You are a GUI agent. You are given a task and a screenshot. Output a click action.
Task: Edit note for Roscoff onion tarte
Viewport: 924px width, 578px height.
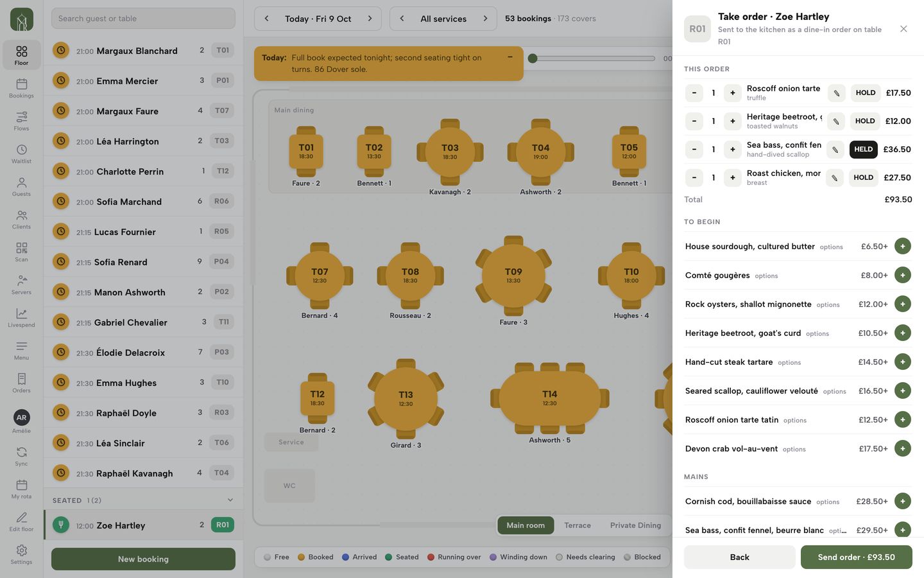[836, 93]
